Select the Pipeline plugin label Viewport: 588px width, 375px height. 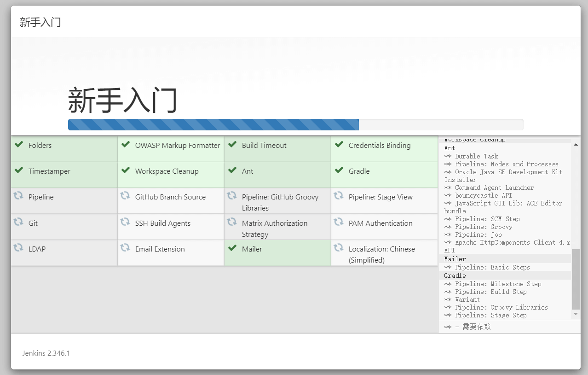click(x=41, y=197)
